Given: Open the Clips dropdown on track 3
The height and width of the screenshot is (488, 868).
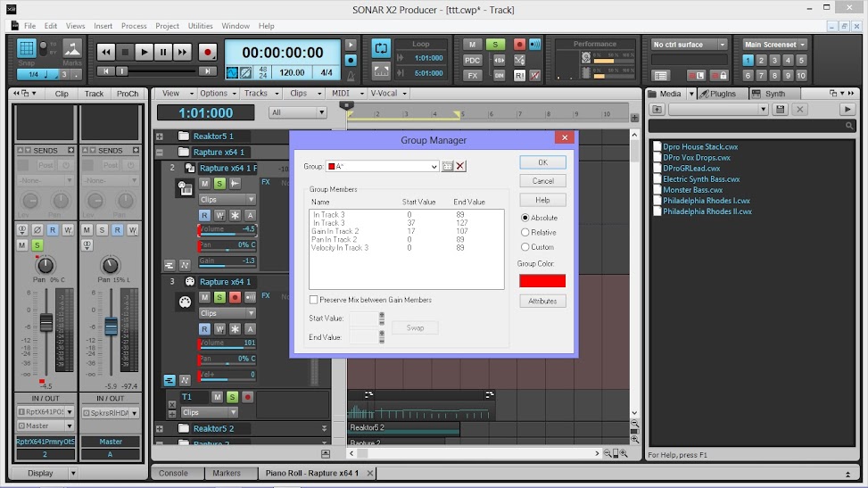Looking at the screenshot, I should tap(227, 313).
